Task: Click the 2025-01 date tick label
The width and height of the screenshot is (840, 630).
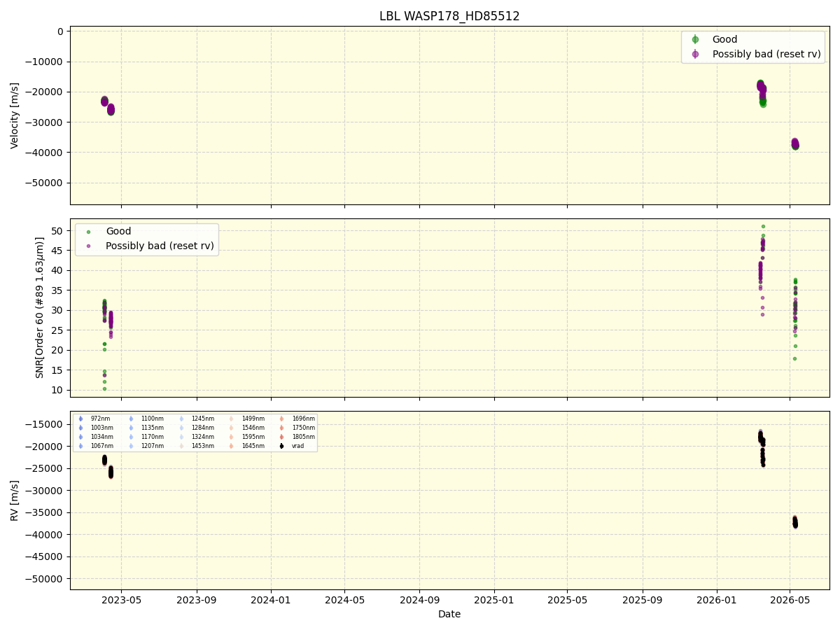Action: click(494, 600)
